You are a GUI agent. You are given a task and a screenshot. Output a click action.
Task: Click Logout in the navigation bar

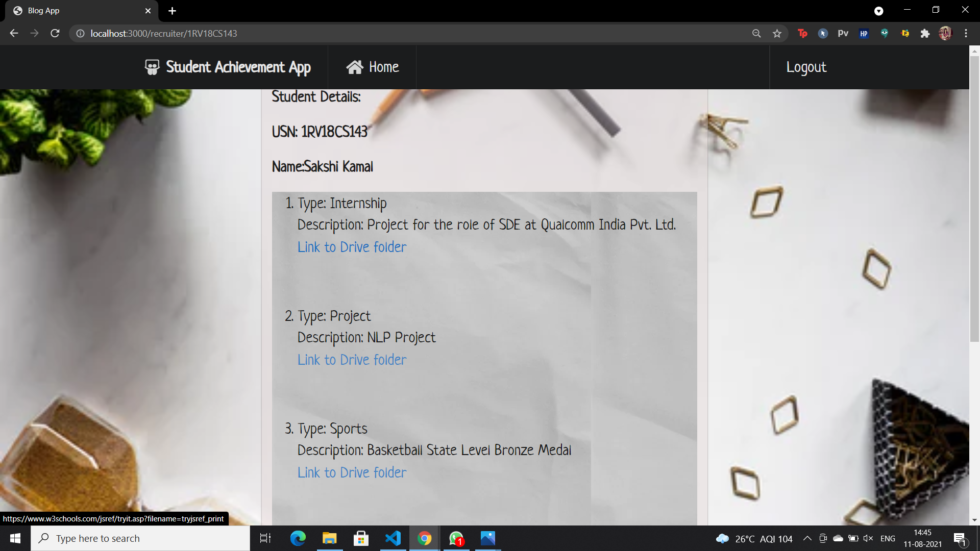[x=806, y=67]
